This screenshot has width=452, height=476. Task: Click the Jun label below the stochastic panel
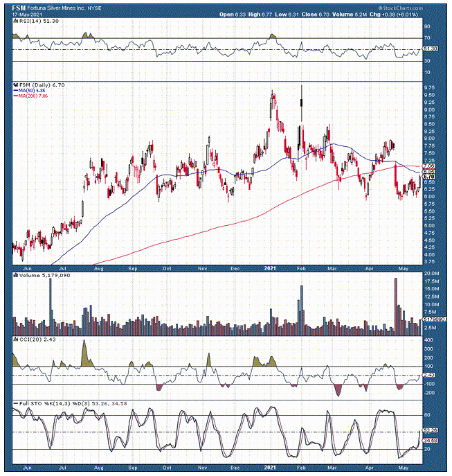click(x=27, y=468)
